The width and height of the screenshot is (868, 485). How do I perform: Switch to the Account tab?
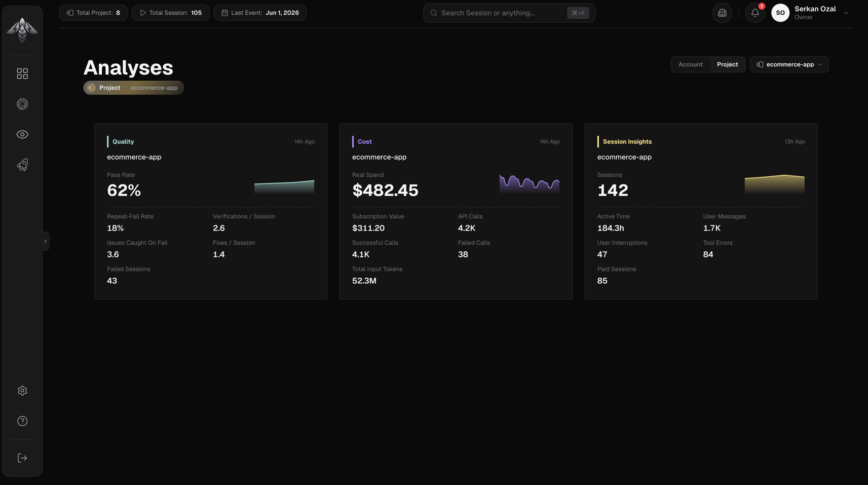point(690,64)
